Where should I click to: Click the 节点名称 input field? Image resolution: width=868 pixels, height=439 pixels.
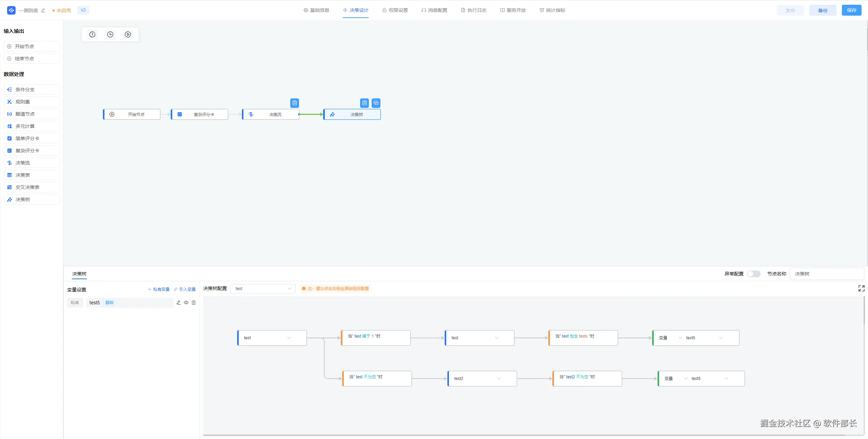[x=826, y=274]
